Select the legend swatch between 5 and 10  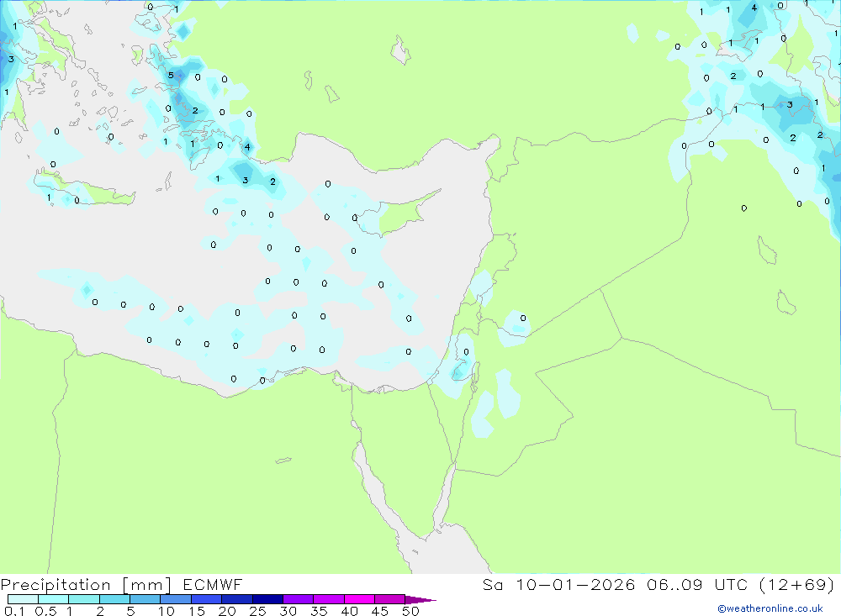point(145,599)
